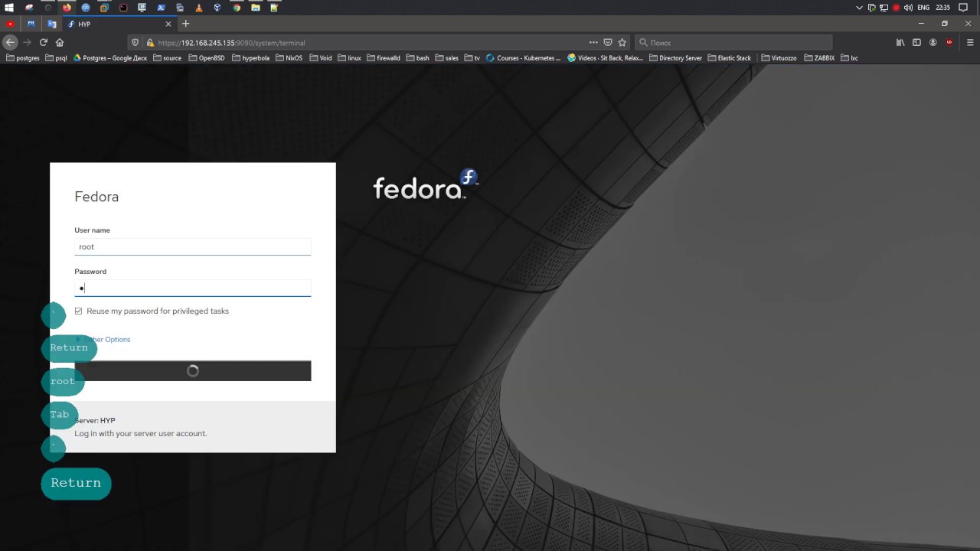This screenshot has height=551, width=980.
Task: Open the linux bookmark folder
Action: 349,58
